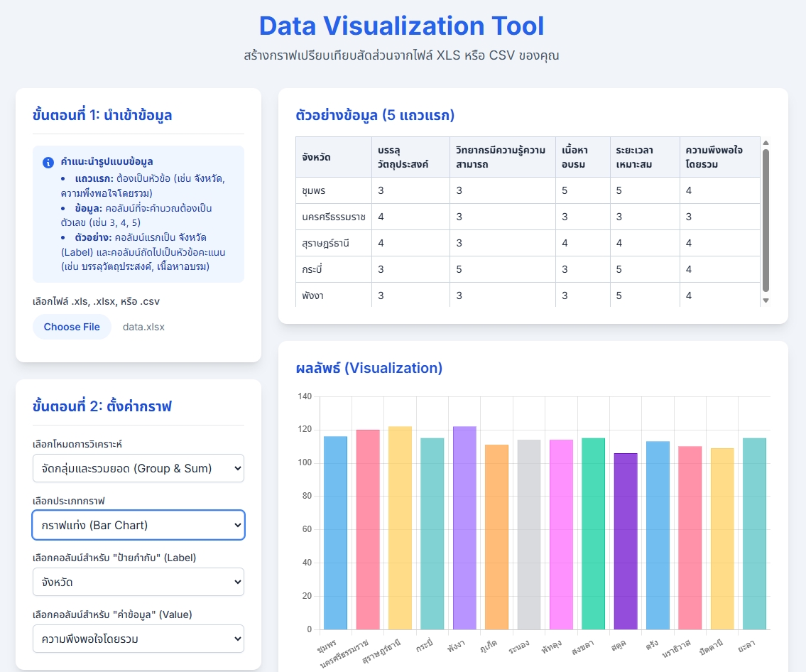Click the dark purple สตูล bar
The height and width of the screenshot is (672, 806).
tap(626, 541)
